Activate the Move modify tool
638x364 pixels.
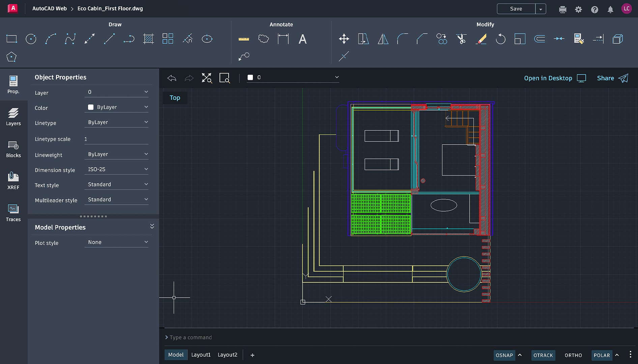(x=344, y=39)
